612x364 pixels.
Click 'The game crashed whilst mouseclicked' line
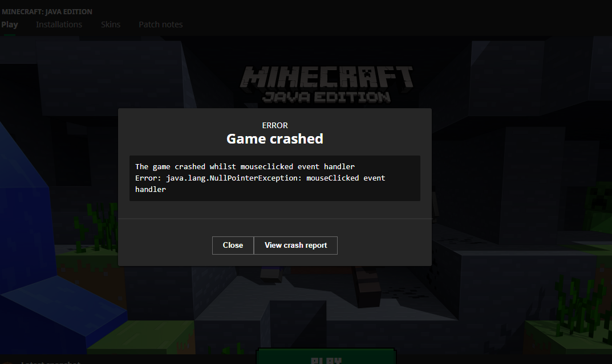coord(245,166)
